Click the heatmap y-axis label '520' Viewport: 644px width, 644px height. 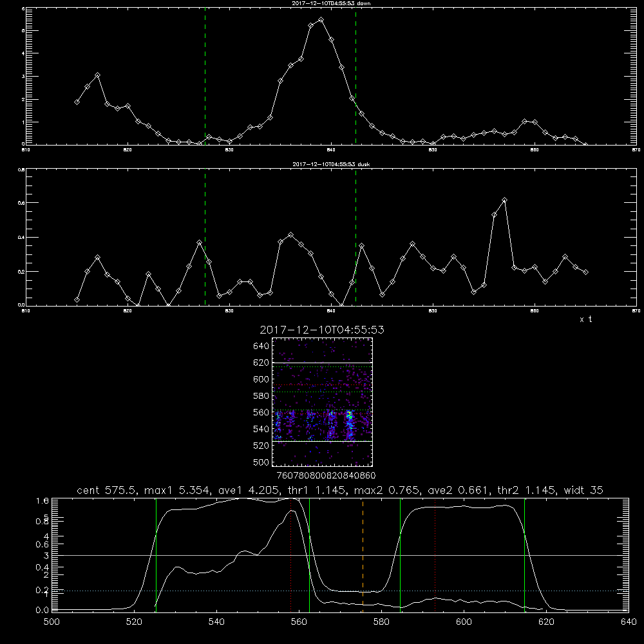click(261, 446)
